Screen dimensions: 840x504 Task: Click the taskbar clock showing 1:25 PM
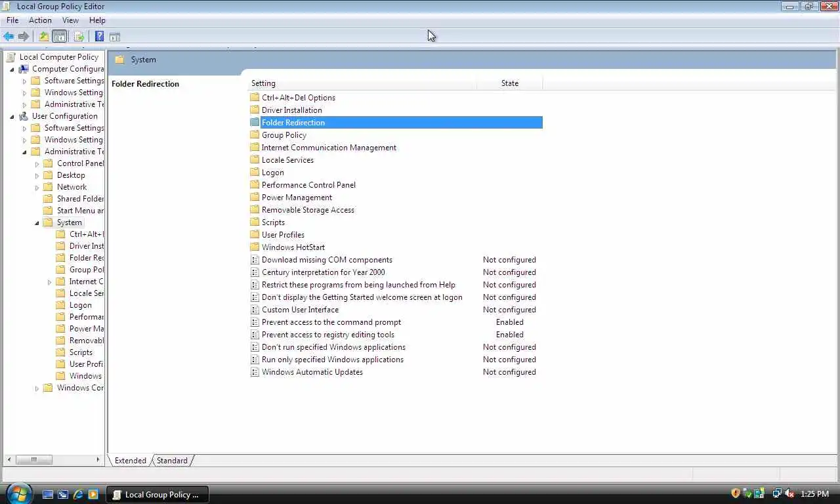tap(814, 493)
